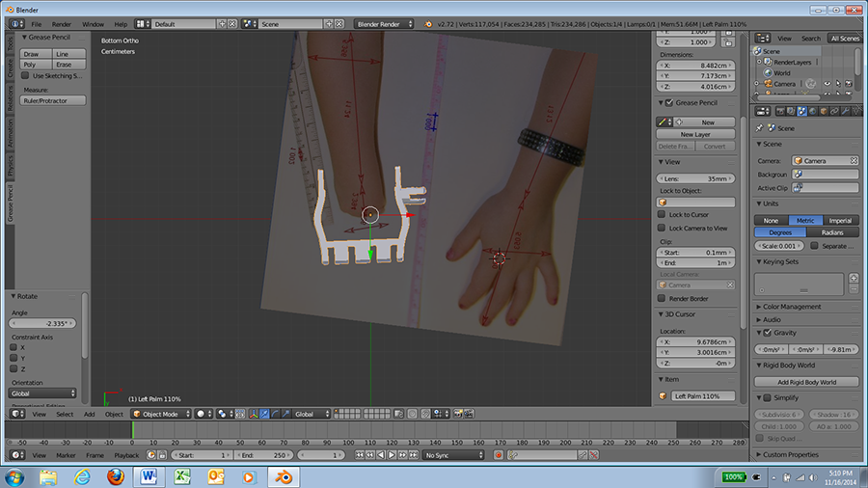
Task: Enable the Use Sketching Sessions checkbox
Action: point(25,75)
